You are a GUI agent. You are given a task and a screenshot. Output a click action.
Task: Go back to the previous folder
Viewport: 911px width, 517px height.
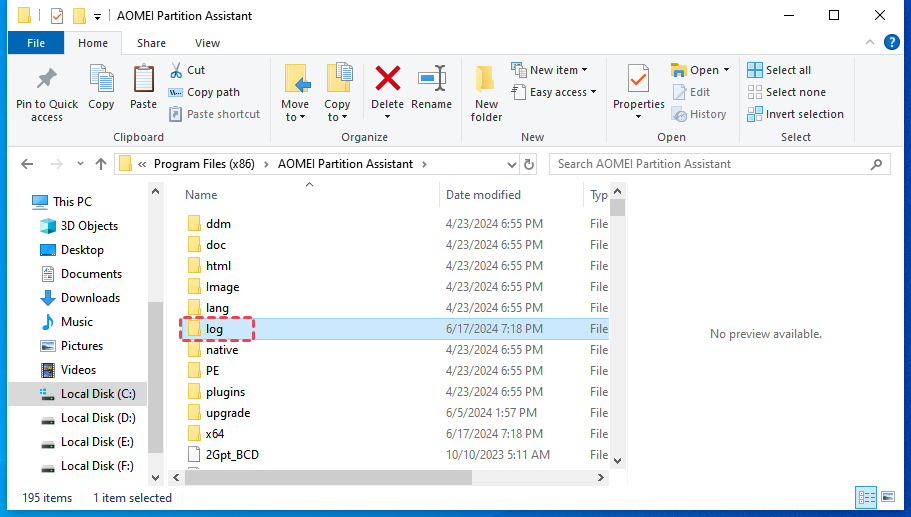tap(27, 164)
